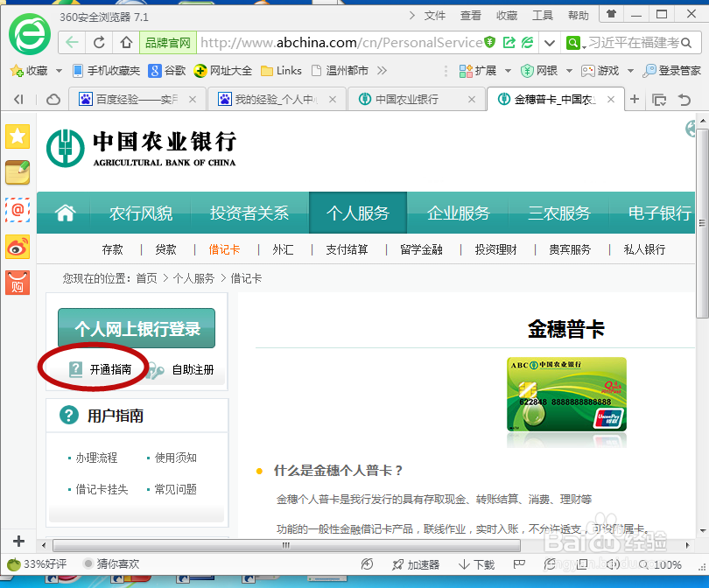The image size is (709, 588).
Task: Click the vertical scrollbar thumb
Action: [x=702, y=223]
